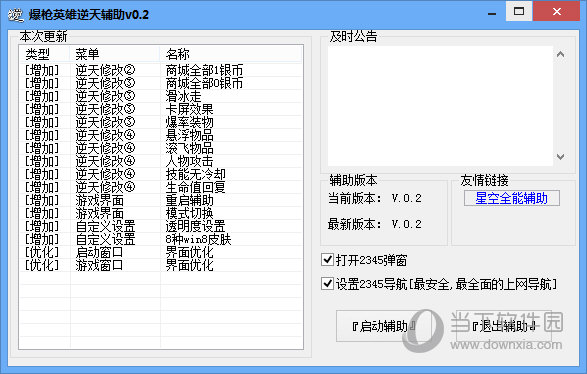This screenshot has height=374, width=587.
Task: Maximize the 爆枪英雄逆天辅助 window
Action: pos(519,11)
